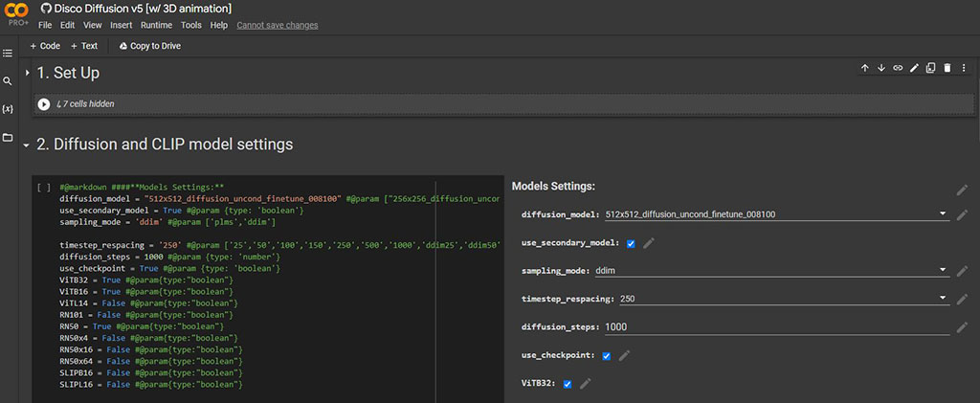Click the GitHub icon beside notebook title
The image size is (980, 403).
(45, 8)
